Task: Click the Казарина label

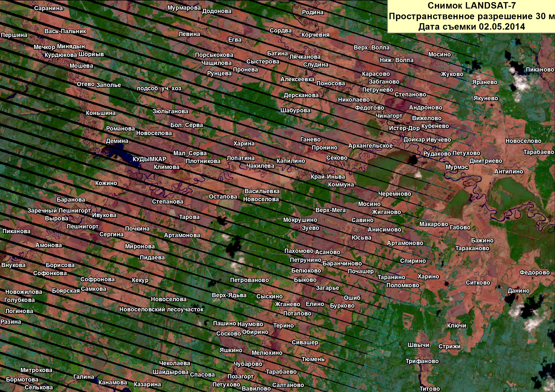Action: 148,384
